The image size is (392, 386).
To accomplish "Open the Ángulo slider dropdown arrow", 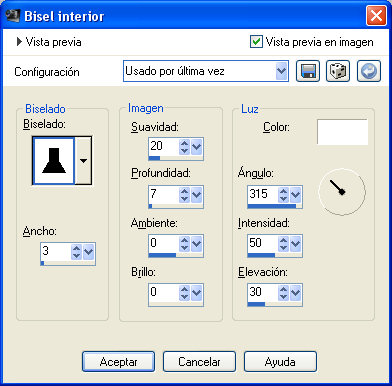I will tap(296, 195).
